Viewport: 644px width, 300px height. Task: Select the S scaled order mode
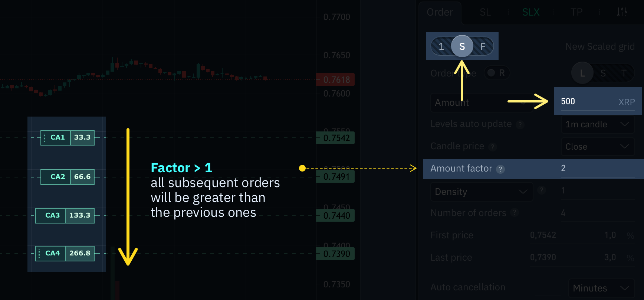click(x=462, y=46)
